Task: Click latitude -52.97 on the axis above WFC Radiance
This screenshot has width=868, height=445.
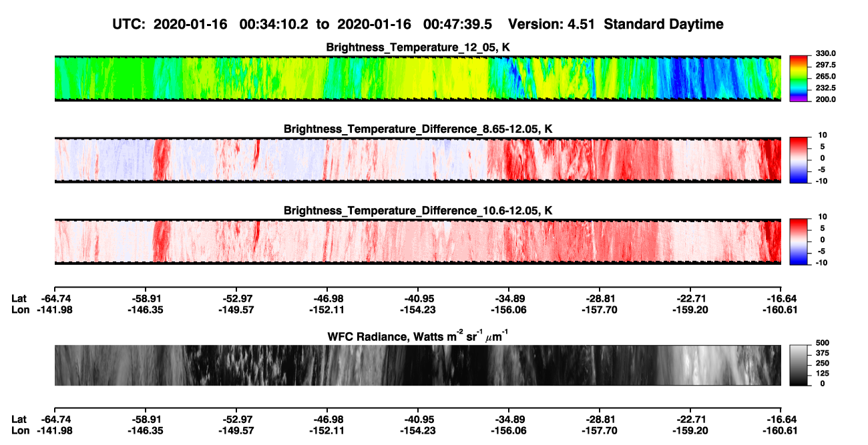Action: click(236, 298)
